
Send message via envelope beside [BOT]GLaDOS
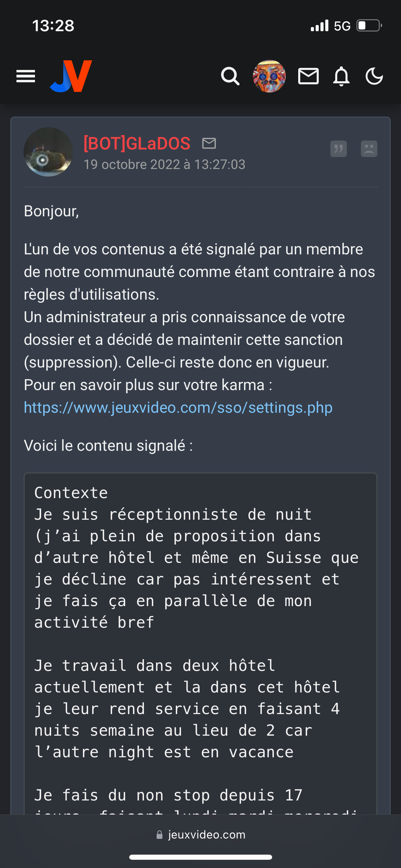point(209,143)
